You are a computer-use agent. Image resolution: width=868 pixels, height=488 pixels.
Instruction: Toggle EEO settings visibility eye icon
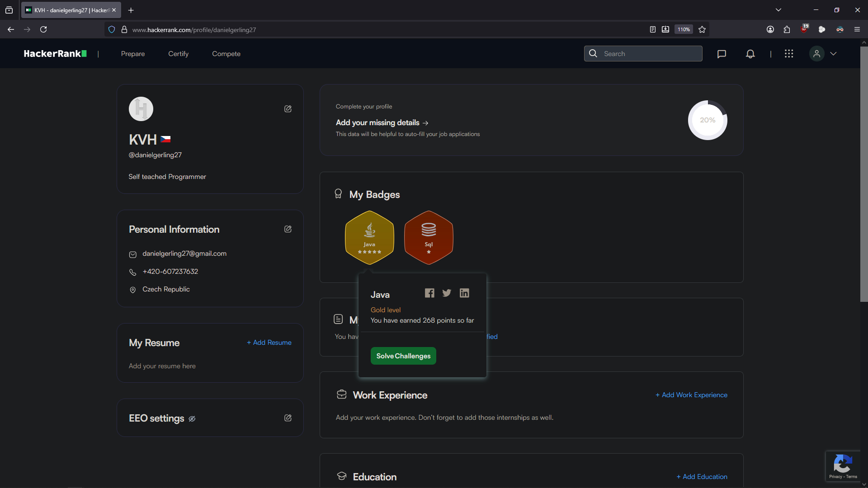point(192,419)
